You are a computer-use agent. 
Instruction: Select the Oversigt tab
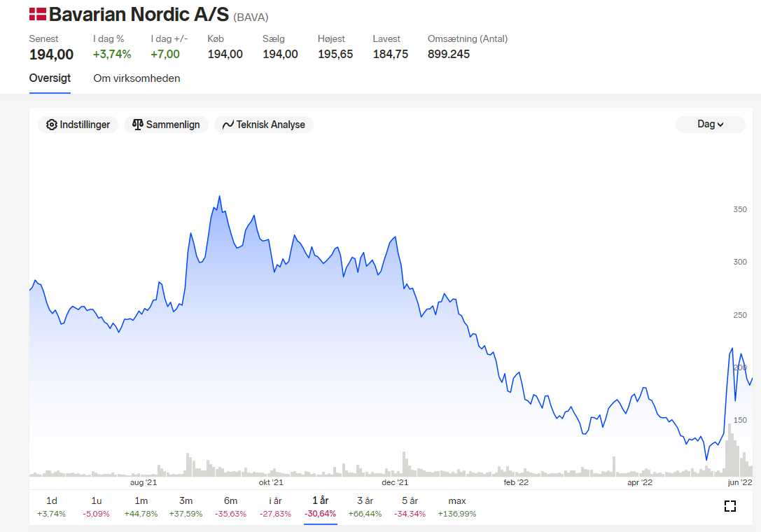[x=50, y=78]
